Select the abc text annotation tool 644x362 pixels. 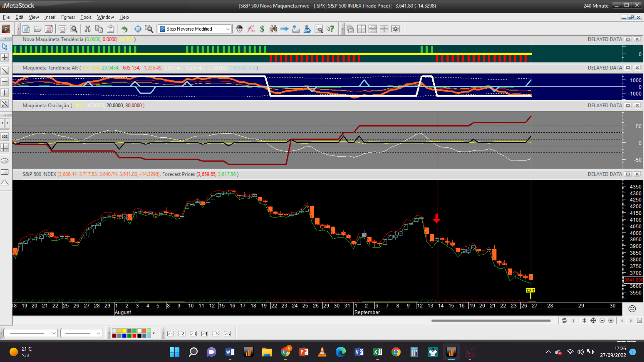(5, 136)
